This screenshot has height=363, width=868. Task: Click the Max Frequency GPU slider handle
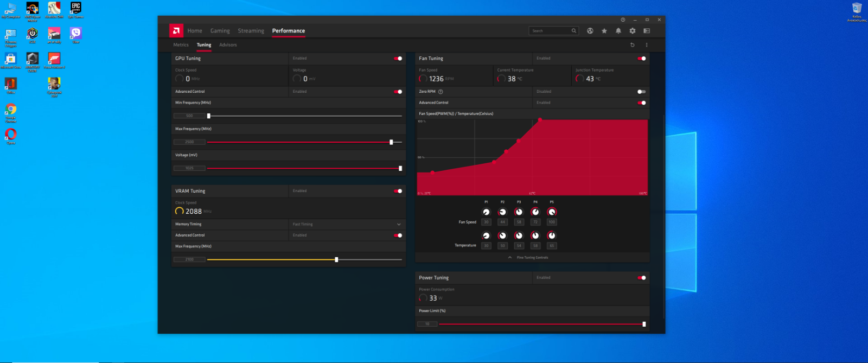coord(391,142)
